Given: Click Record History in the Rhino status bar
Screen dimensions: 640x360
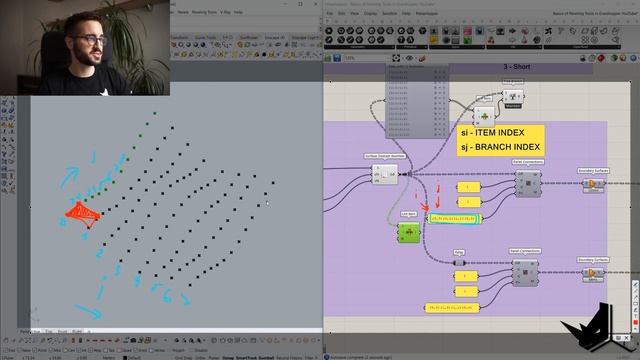Looking at the screenshot, I should tap(289, 358).
